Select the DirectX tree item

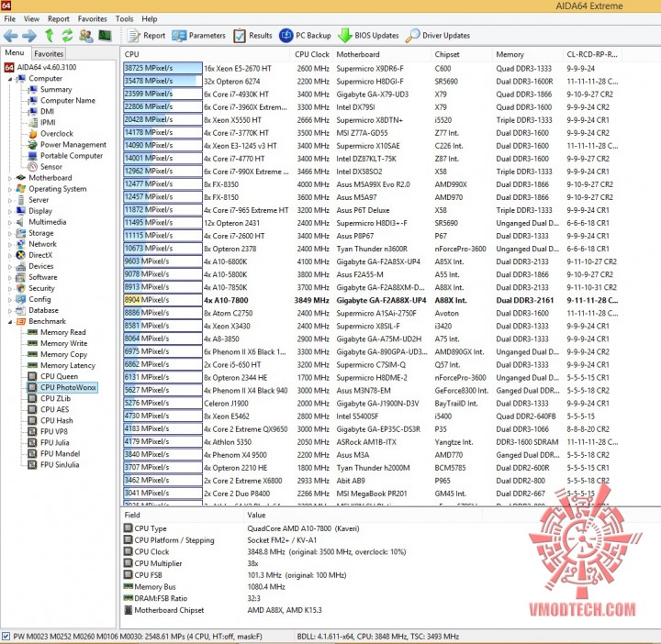point(35,255)
